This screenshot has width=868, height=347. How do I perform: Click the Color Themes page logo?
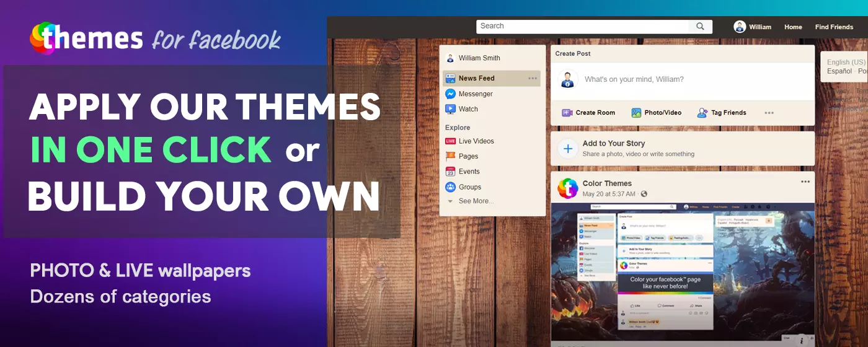[x=568, y=188]
